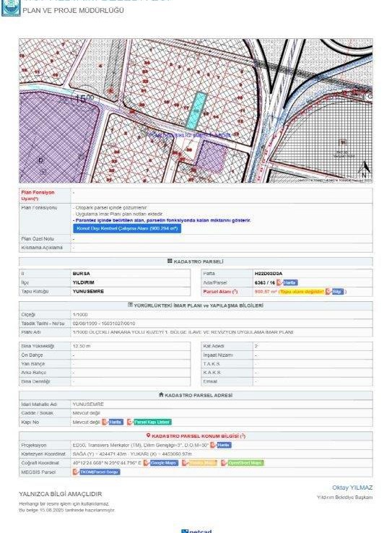Click the Konut Dışı Kentsel Çalışma Alanı button
This screenshot has width=392, height=533.
[x=127, y=228]
